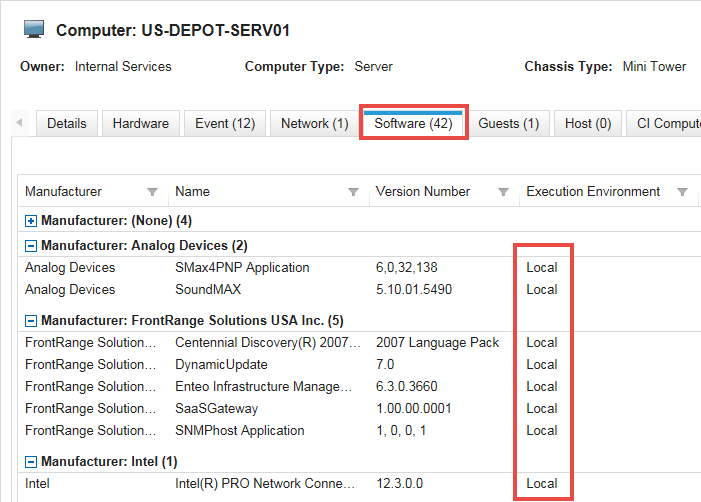Viewport: 701px width, 502px height.
Task: Select the SoundMAX software row
Action: point(358,290)
